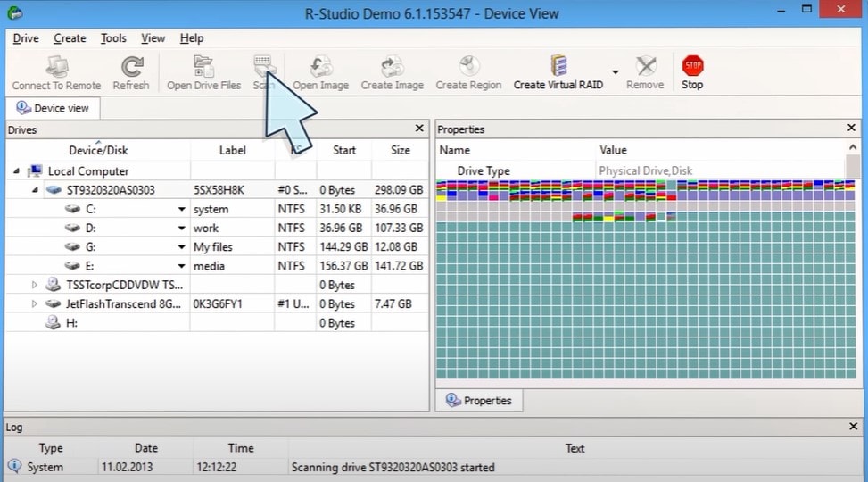Open the Drive menu
Image resolution: width=868 pixels, height=482 pixels.
[x=26, y=38]
